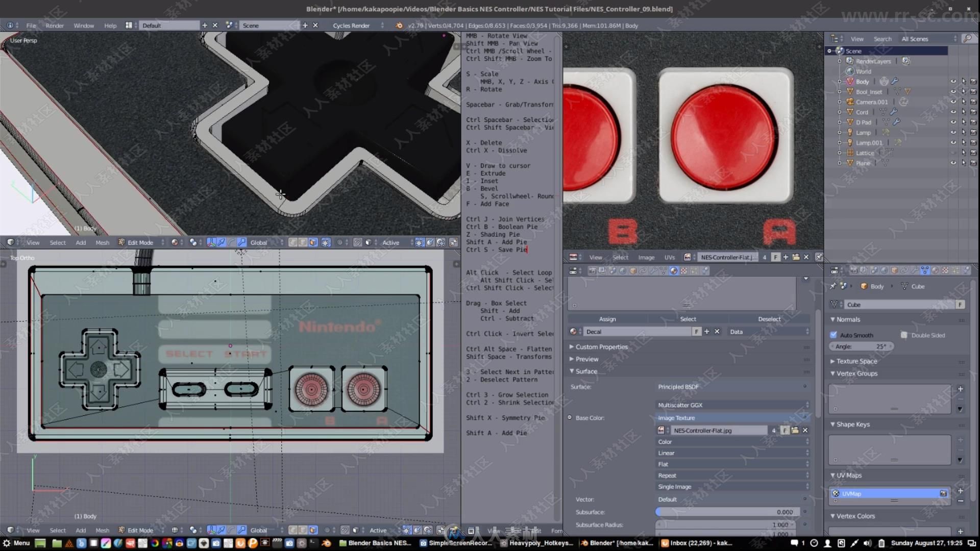Open the Material tab in right properties editor
The height and width of the screenshot is (551, 980).
(935, 271)
